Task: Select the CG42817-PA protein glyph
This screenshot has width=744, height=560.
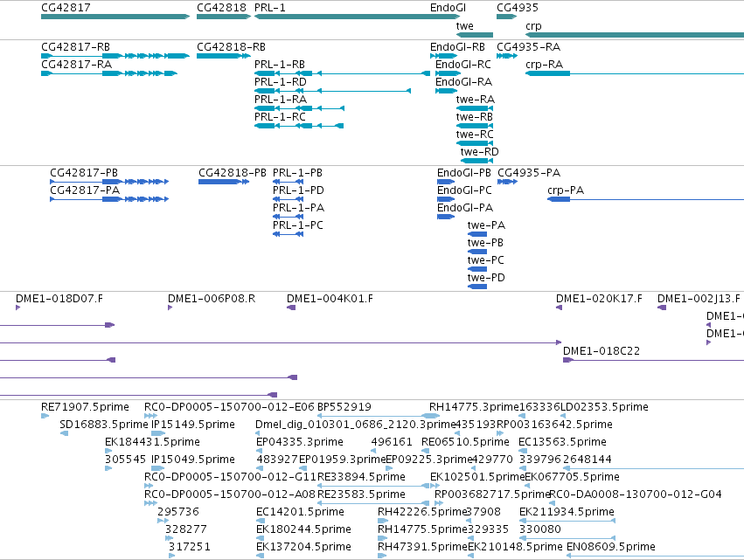Action: [109, 199]
